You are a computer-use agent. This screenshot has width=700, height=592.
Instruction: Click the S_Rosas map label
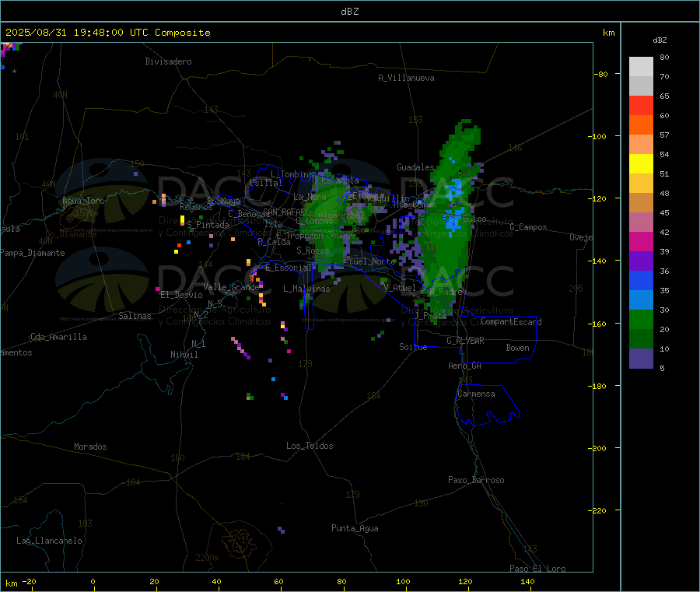(x=313, y=250)
